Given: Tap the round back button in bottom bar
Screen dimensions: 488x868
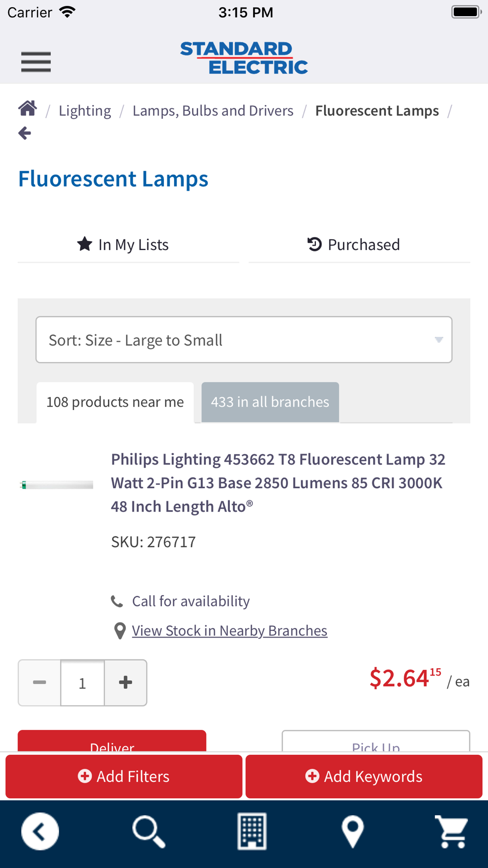Looking at the screenshot, I should click(x=40, y=831).
